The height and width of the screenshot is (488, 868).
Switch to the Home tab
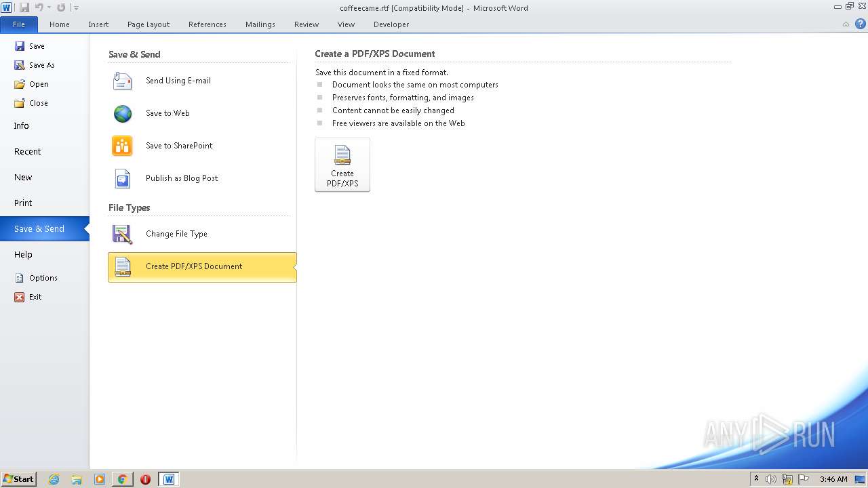(60, 24)
